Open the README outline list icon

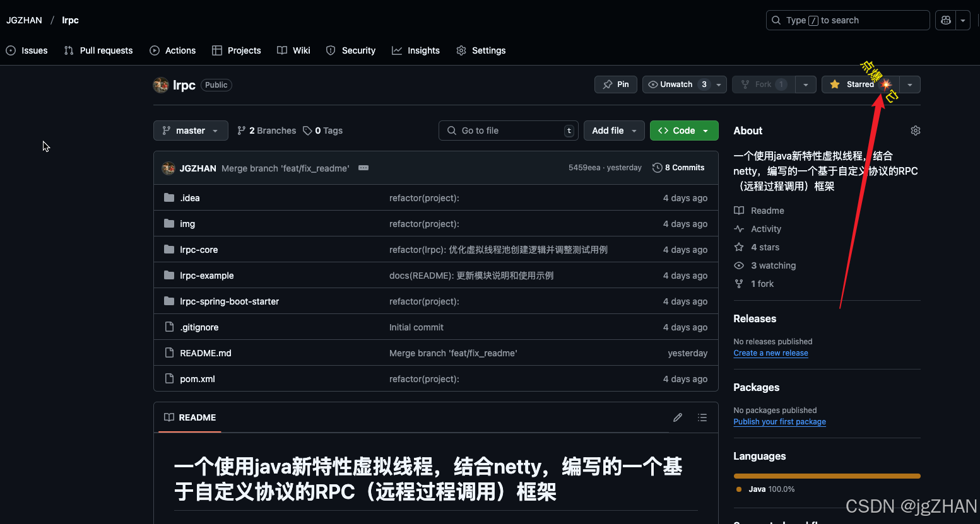click(702, 417)
